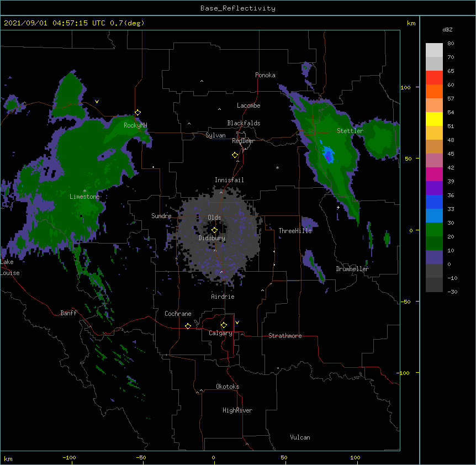Click the Vulcan city label
The height and width of the screenshot is (465, 476).
300,437
